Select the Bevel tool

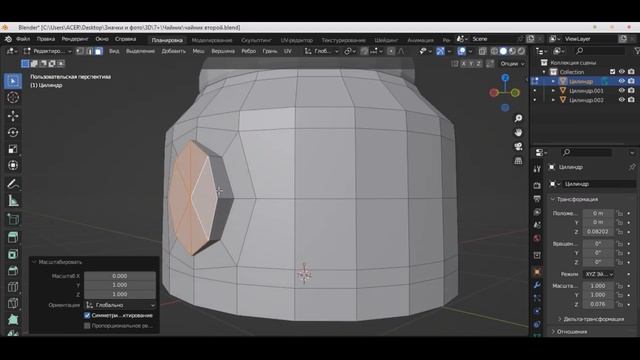click(x=13, y=271)
